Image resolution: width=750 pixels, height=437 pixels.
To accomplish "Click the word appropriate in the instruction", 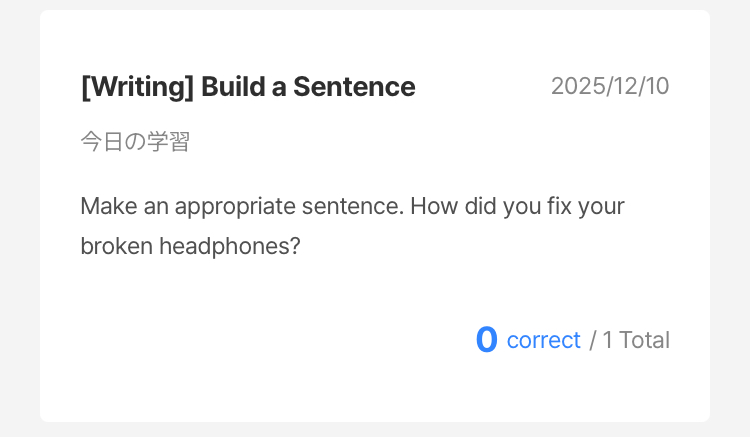I will (234, 207).
